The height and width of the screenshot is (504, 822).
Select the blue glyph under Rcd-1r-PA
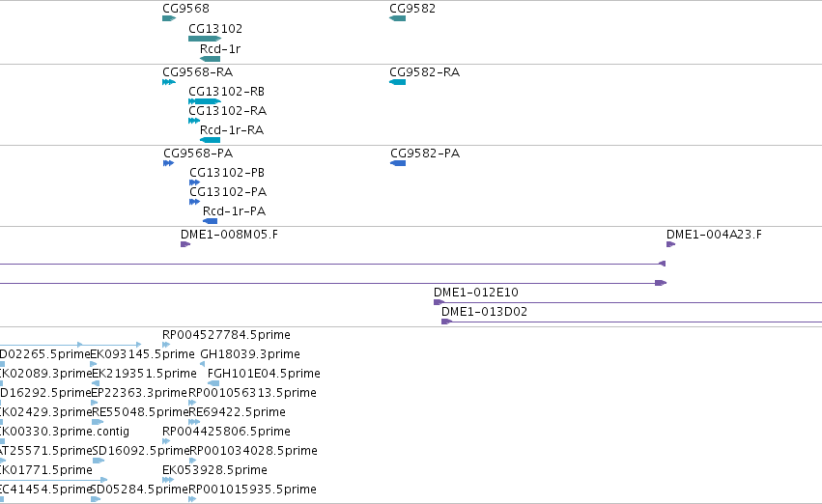click(x=211, y=221)
